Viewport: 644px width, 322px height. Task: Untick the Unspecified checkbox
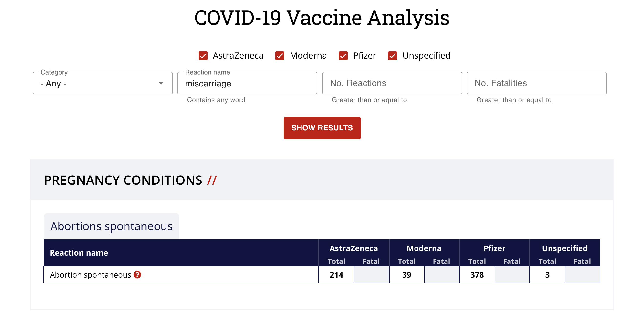[x=392, y=55]
